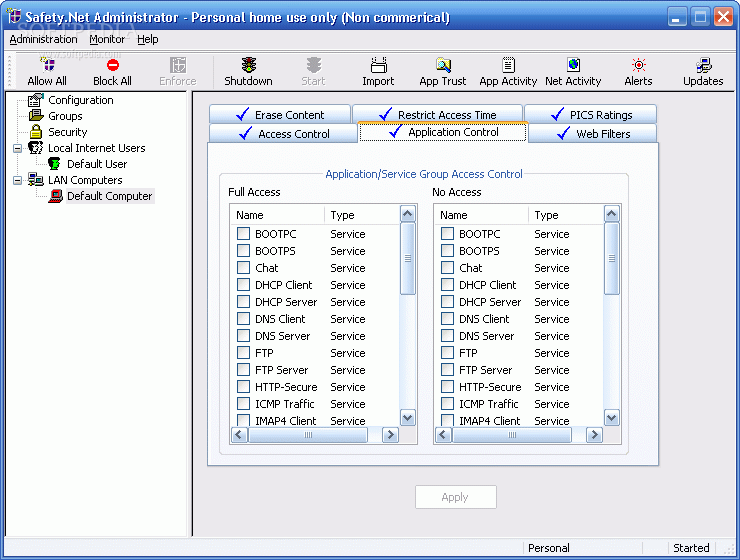Viewport: 740px width, 560px height.
Task: Switch to the Erase Content tab
Action: coord(280,115)
